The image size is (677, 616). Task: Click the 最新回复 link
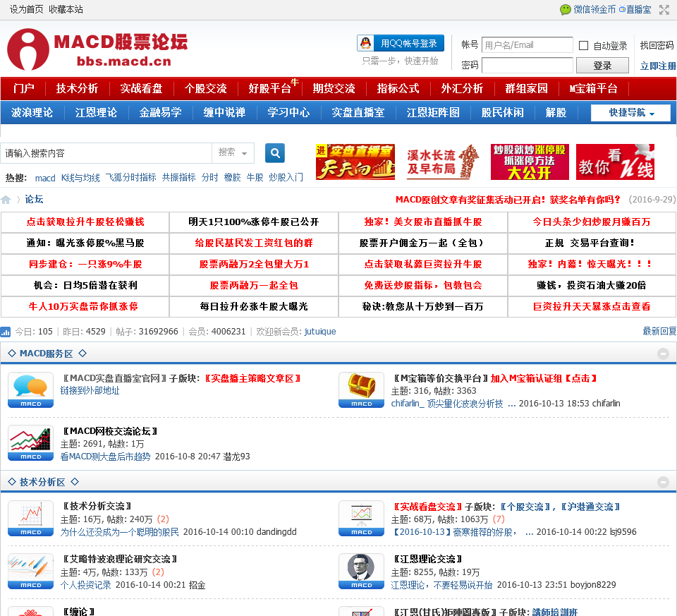pyautogui.click(x=659, y=332)
